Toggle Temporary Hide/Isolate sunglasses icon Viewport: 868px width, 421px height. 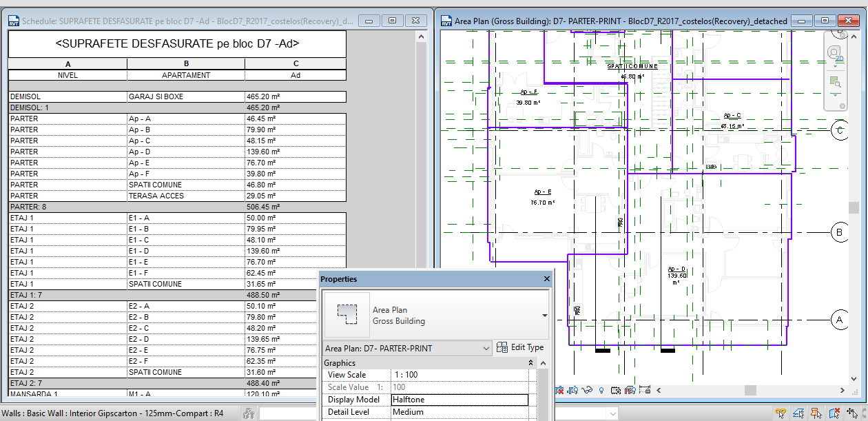click(587, 390)
